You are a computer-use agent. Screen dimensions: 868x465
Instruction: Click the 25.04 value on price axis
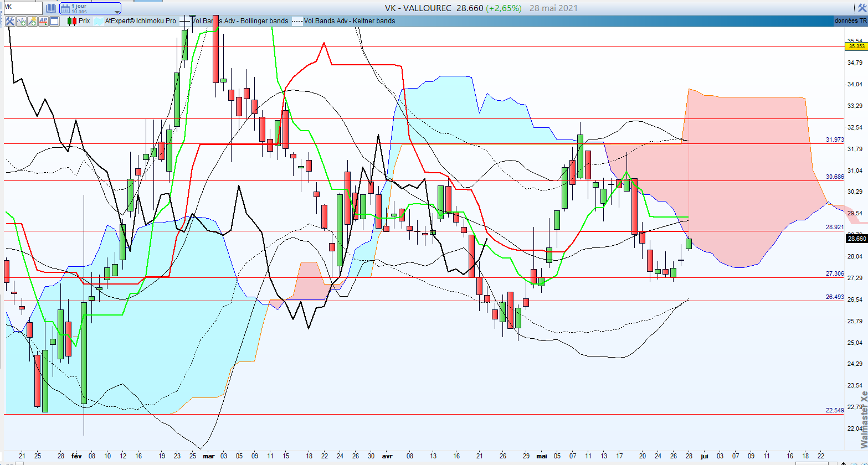click(855, 343)
